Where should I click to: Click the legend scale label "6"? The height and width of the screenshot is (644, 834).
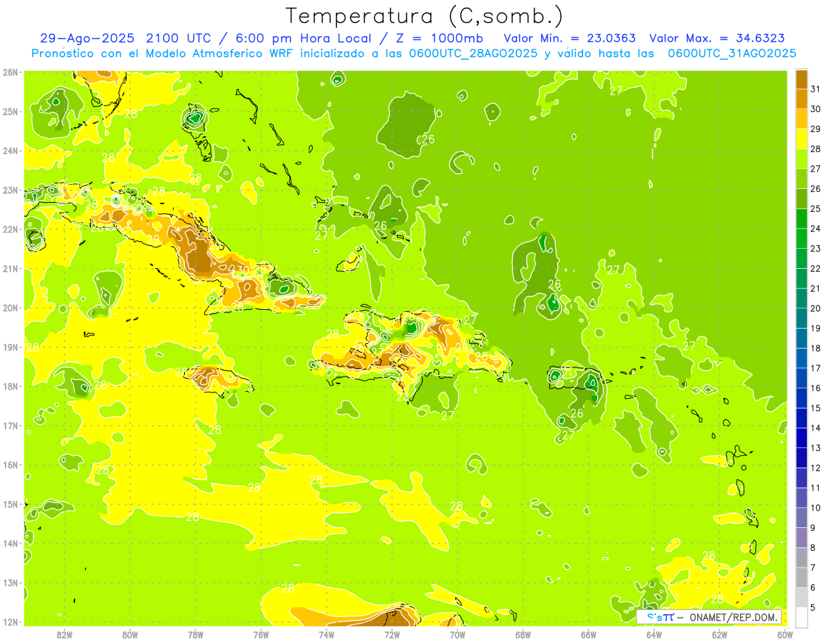tap(813, 588)
